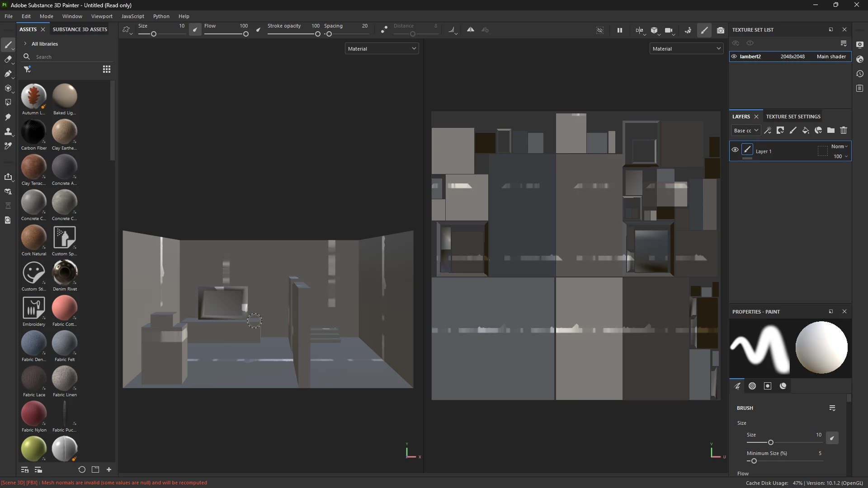Click the Add fill layer bucket icon

tap(806, 131)
